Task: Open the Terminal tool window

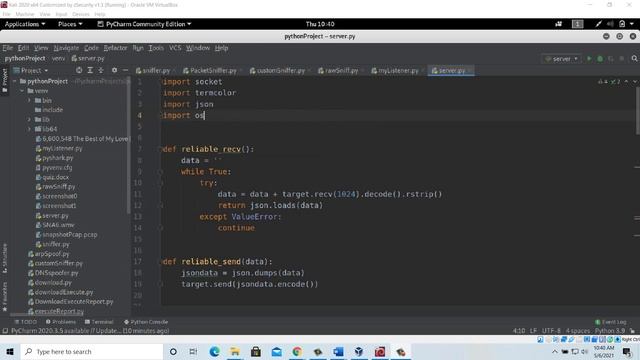Action: 99,322
